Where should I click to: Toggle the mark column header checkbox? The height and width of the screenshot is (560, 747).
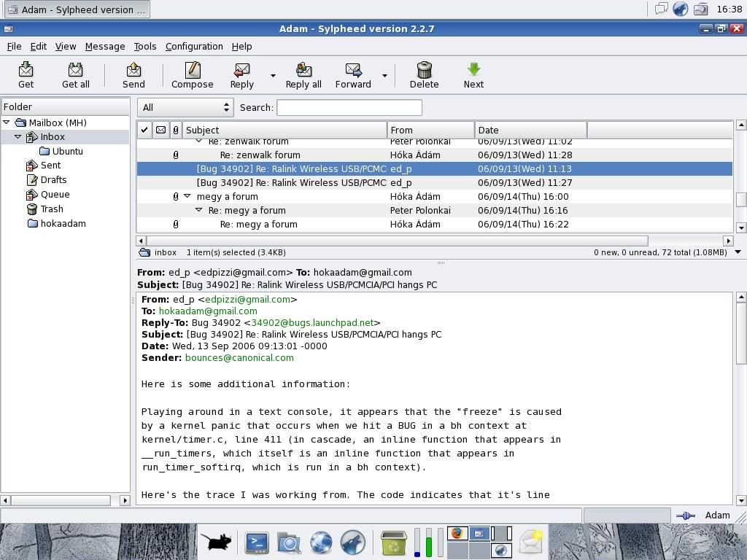click(x=144, y=130)
